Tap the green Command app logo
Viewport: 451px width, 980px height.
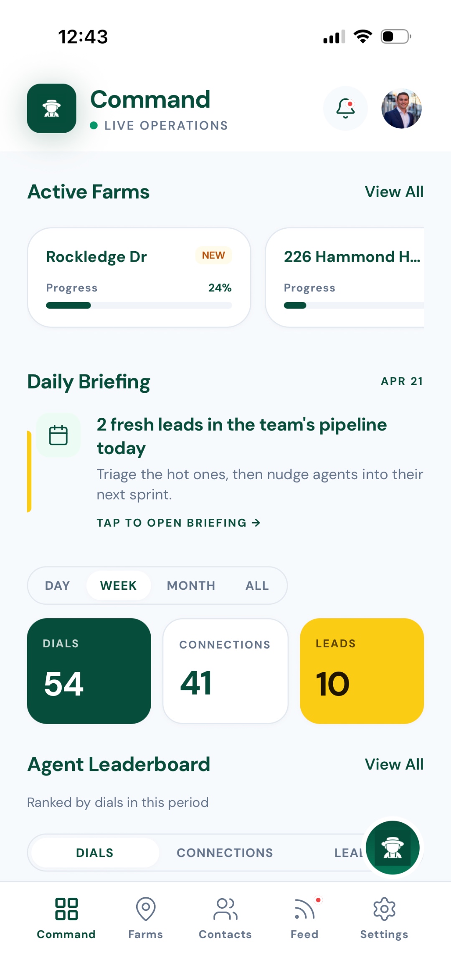(x=51, y=109)
